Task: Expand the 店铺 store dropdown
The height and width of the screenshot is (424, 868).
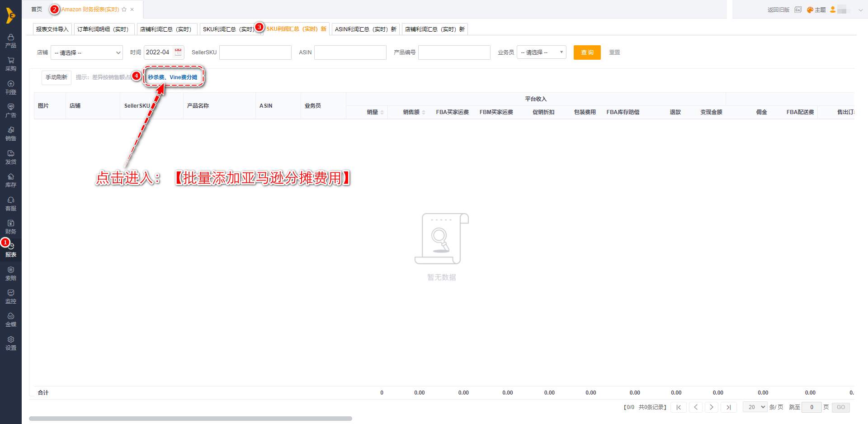Action: [87, 52]
